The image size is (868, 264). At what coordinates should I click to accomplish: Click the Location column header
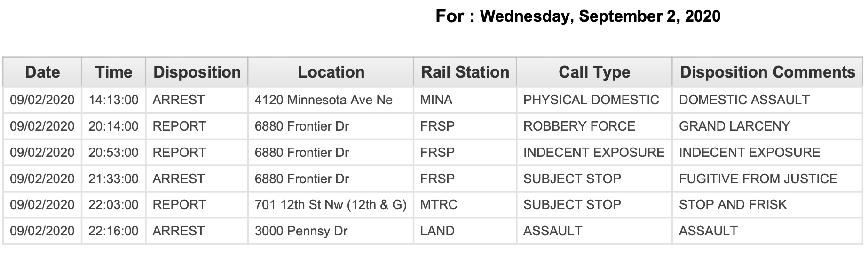point(331,72)
